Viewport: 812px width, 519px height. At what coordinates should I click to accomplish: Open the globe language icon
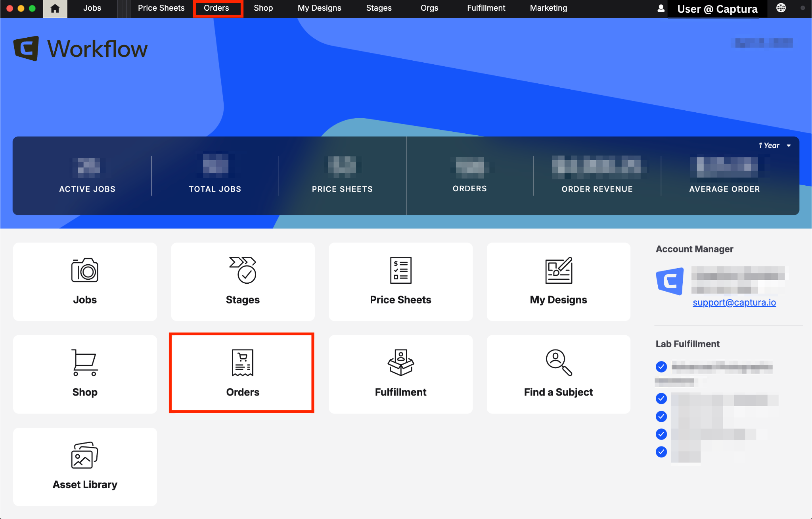pyautogui.click(x=781, y=8)
